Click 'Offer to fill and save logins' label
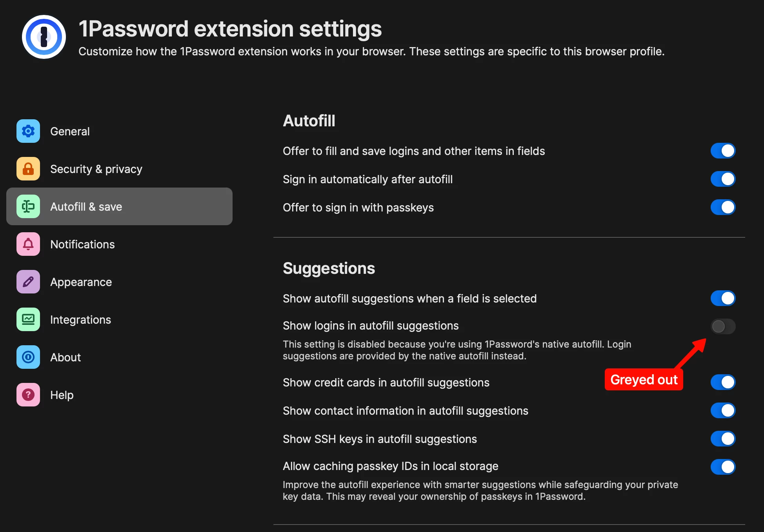 tap(414, 151)
